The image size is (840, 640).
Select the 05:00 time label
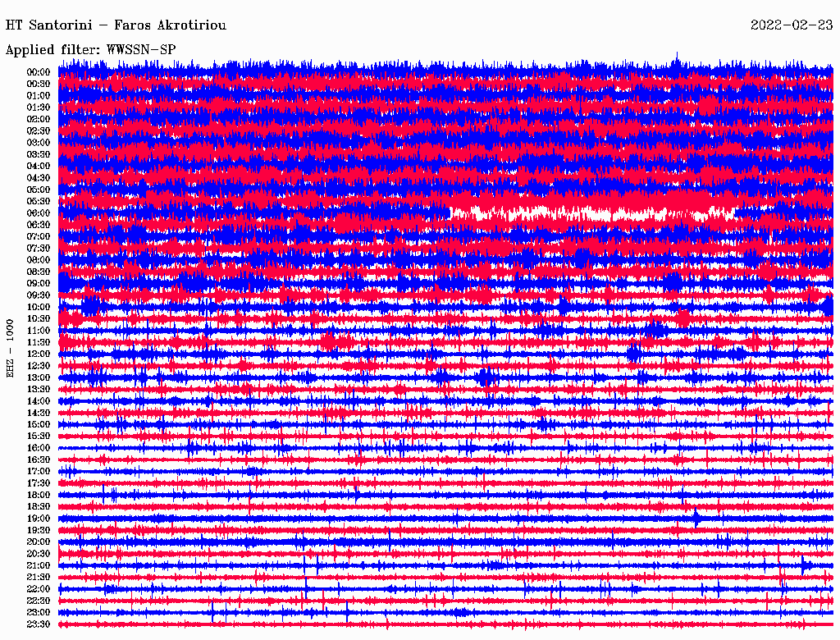pyautogui.click(x=39, y=190)
